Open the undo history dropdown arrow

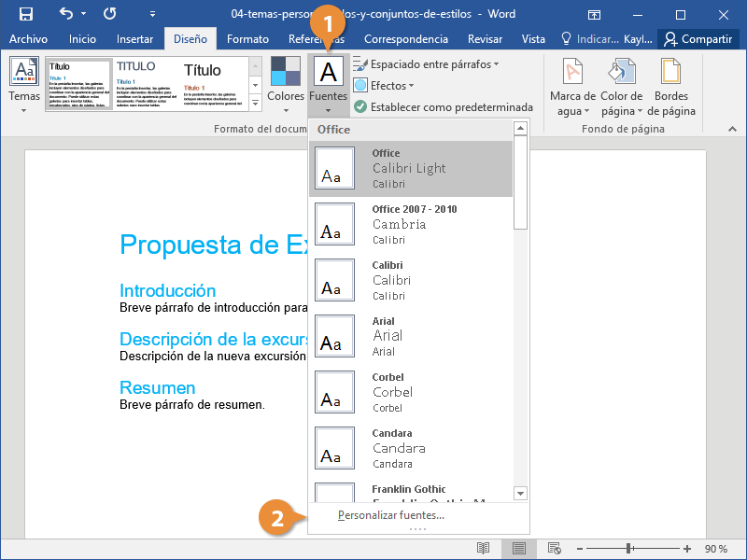click(x=83, y=14)
